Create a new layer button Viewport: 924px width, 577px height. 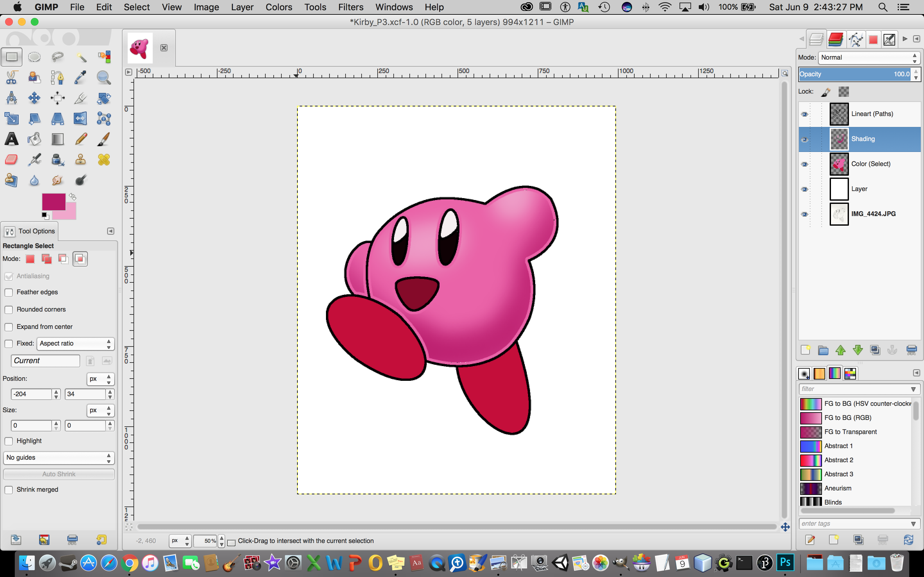click(x=805, y=350)
